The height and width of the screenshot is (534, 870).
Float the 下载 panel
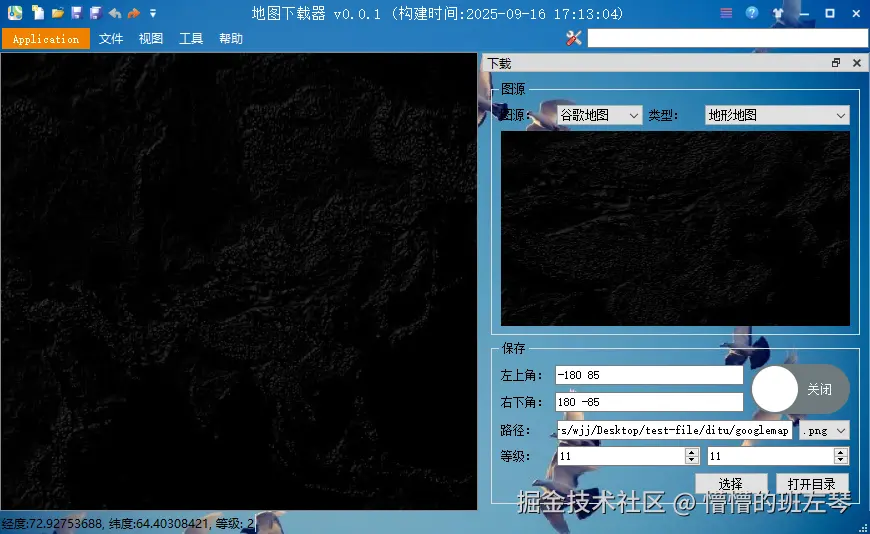pyautogui.click(x=836, y=63)
